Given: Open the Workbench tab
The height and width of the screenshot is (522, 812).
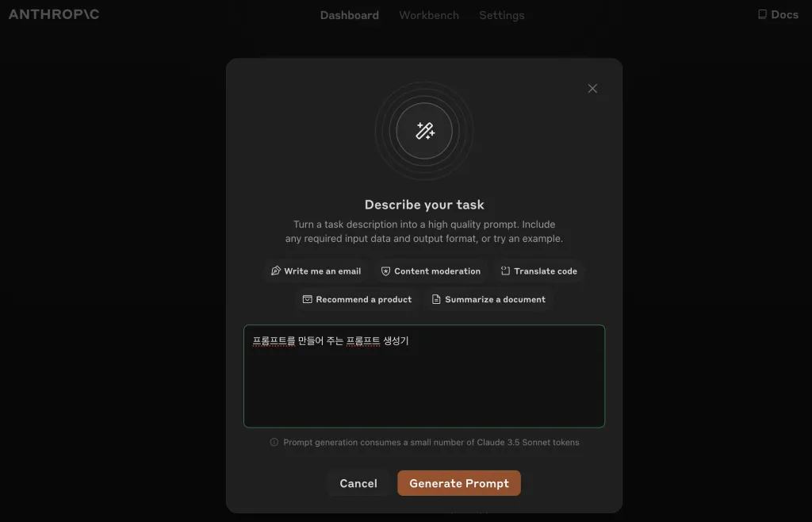Looking at the screenshot, I should 429,16.
